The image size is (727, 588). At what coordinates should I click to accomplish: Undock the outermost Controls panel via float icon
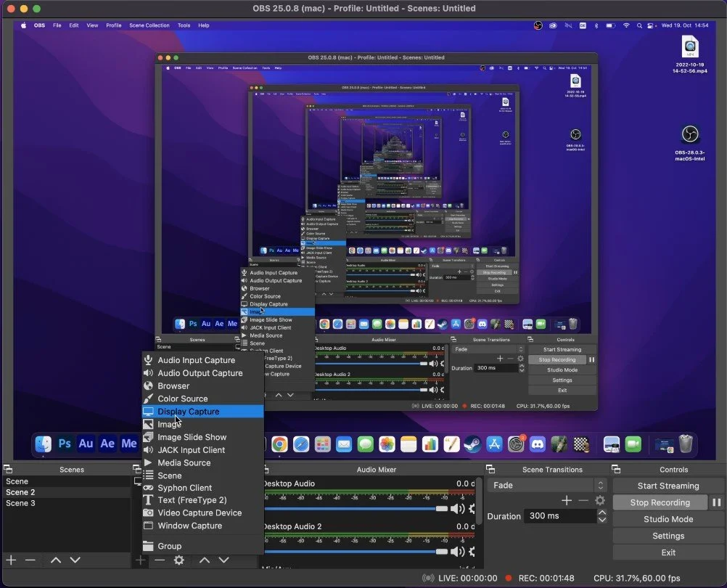click(616, 469)
